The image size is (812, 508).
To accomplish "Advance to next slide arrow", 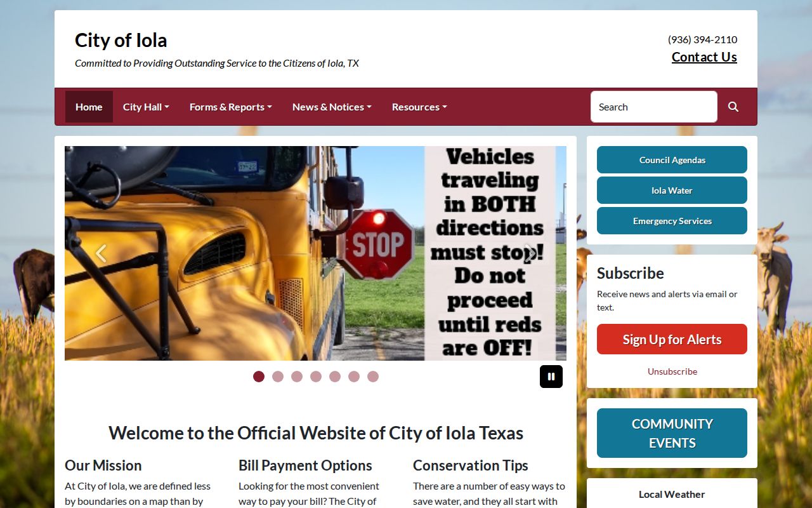I will (x=530, y=253).
